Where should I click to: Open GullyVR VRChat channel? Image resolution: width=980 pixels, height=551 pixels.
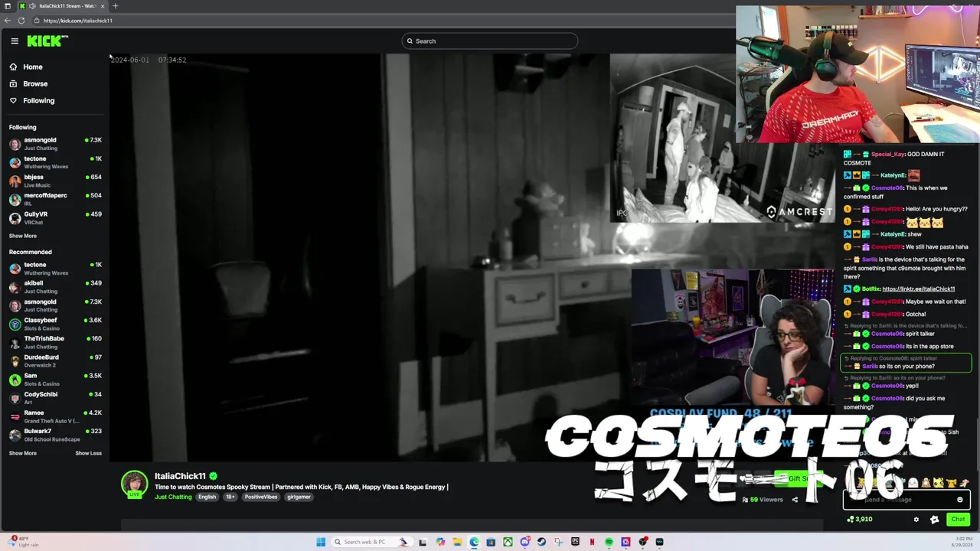55,218
